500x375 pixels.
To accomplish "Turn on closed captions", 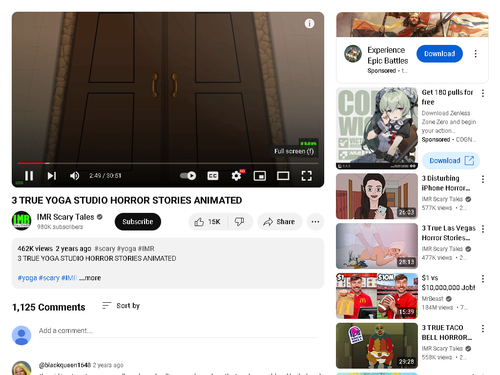I will tap(213, 176).
